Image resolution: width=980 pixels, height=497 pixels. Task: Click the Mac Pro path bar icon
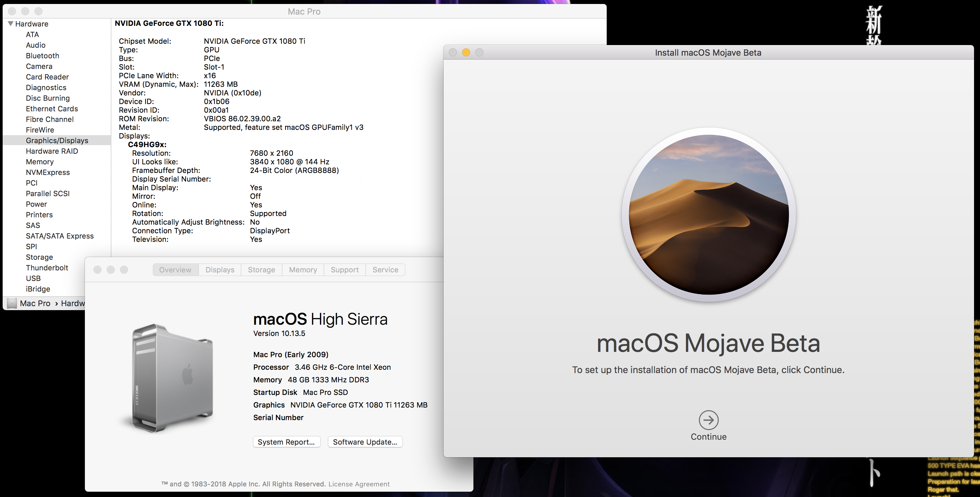click(12, 304)
